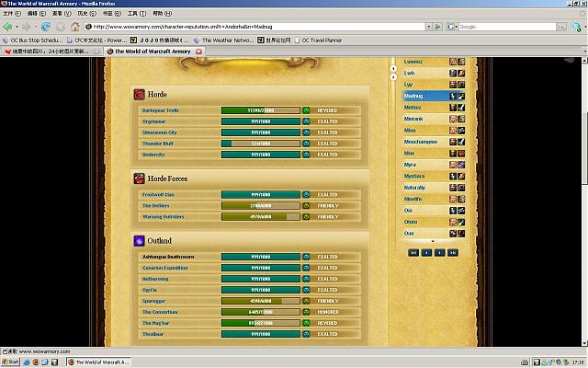Screen dimensions: 588x368
Task: Open the Frostwolf Clan faction link
Action: click(158, 194)
